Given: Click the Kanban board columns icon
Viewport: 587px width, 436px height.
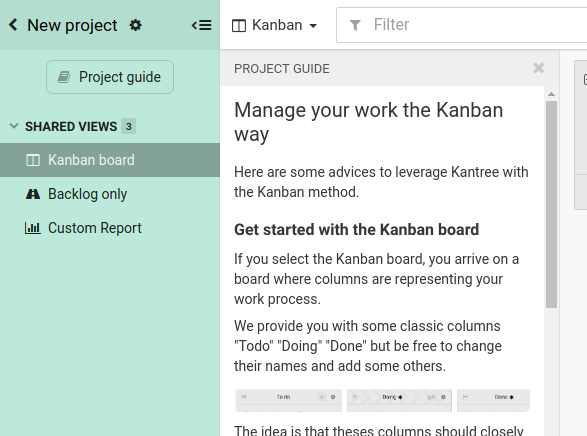Looking at the screenshot, I should pos(33,160).
